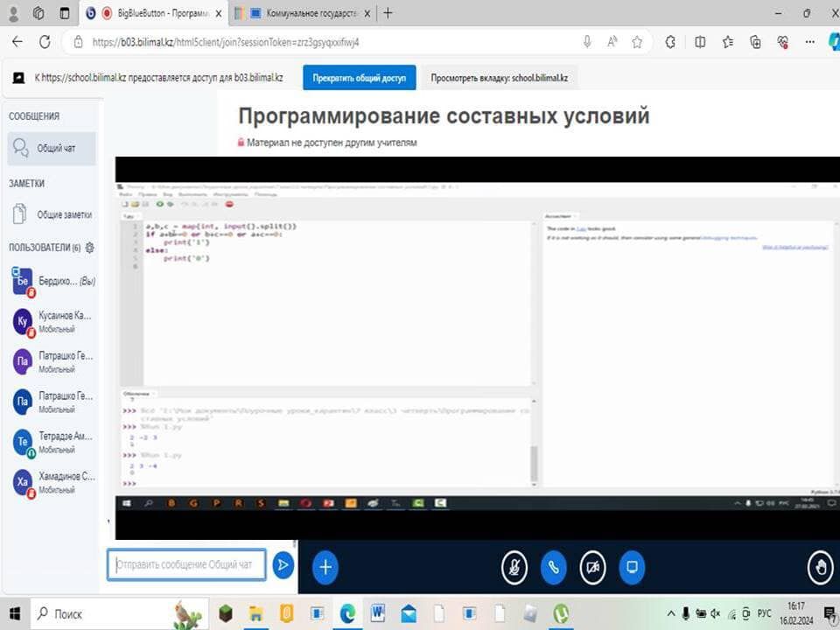Open Word from the Windows taskbar
Image resolution: width=840 pixels, height=630 pixels.
point(377,613)
